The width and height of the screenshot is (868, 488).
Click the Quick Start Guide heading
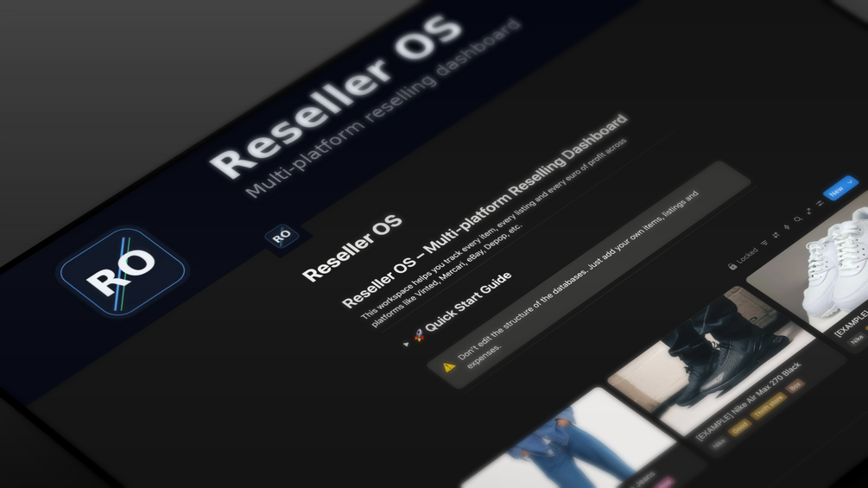tap(468, 301)
